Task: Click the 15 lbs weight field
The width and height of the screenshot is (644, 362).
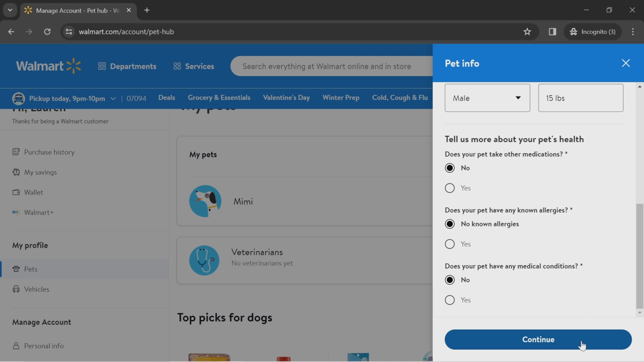Action: pos(580,98)
